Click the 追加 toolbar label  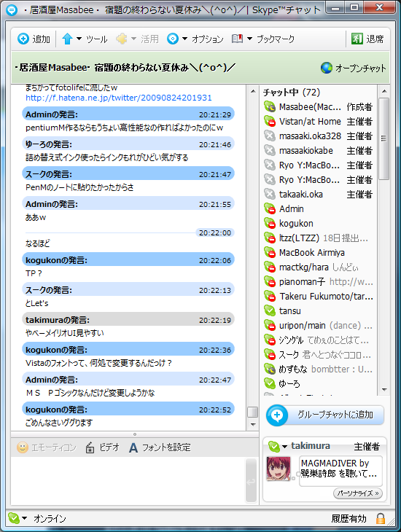click(x=42, y=39)
